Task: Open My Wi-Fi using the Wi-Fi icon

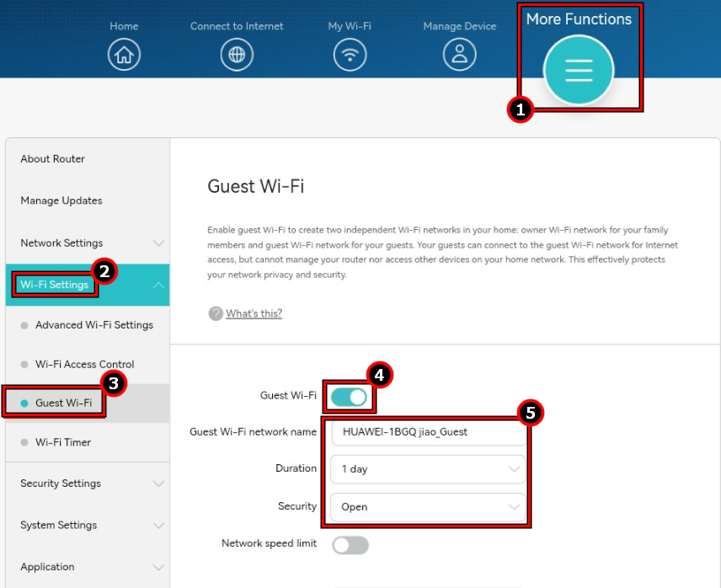Action: point(350,54)
